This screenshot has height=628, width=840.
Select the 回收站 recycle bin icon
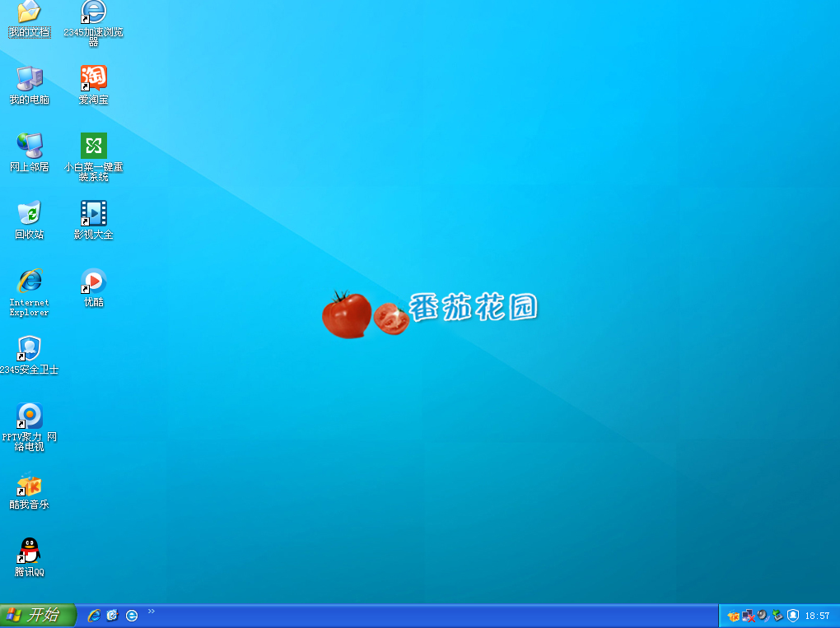click(x=30, y=221)
